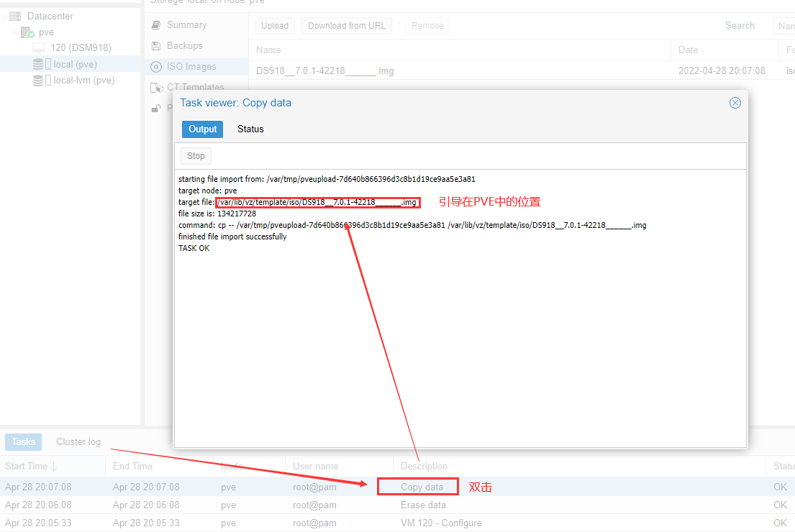Click the pve node icon
The image size is (795, 532).
pyautogui.click(x=28, y=32)
